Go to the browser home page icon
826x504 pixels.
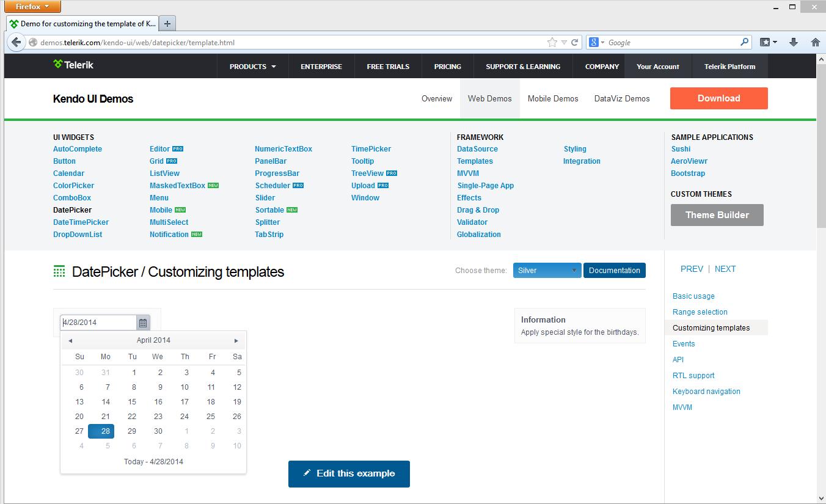point(815,42)
